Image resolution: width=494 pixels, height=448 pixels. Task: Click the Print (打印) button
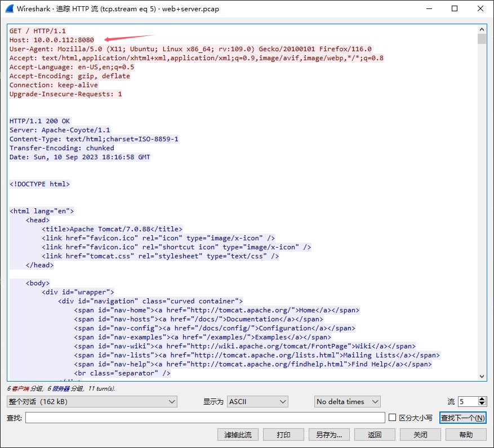pos(283,435)
